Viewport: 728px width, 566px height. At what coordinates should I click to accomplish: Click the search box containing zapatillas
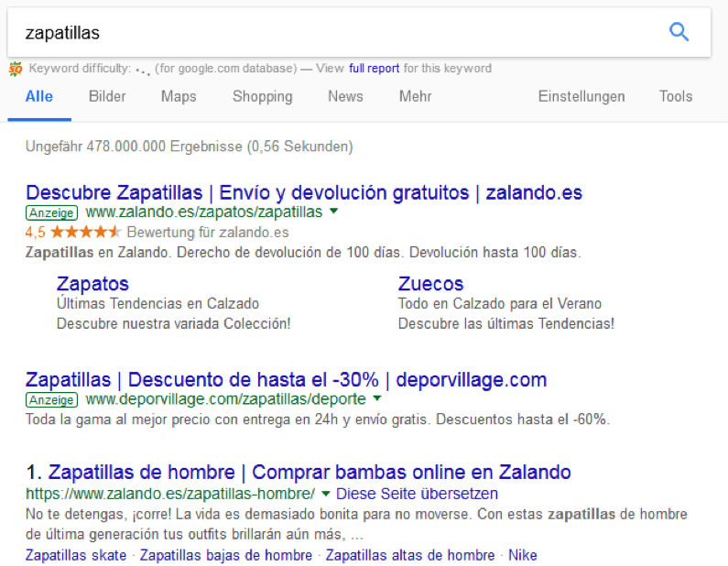[x=359, y=32]
